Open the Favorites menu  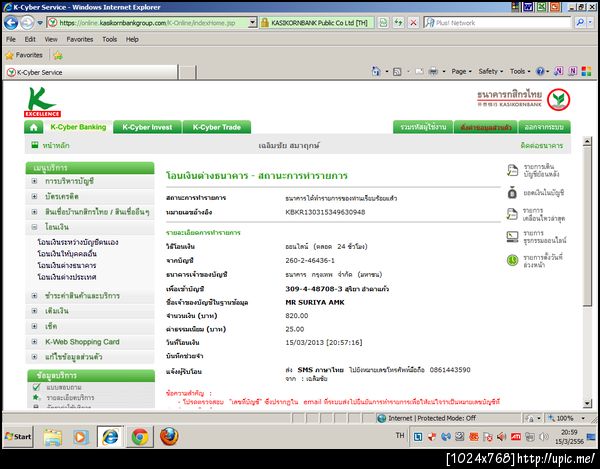(80, 39)
